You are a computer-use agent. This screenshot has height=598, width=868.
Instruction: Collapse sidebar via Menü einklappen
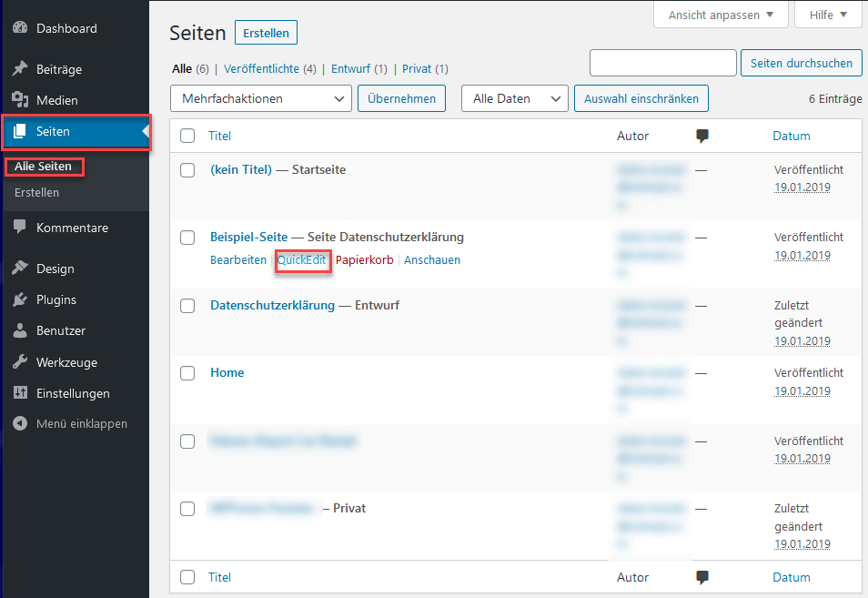coord(76,423)
